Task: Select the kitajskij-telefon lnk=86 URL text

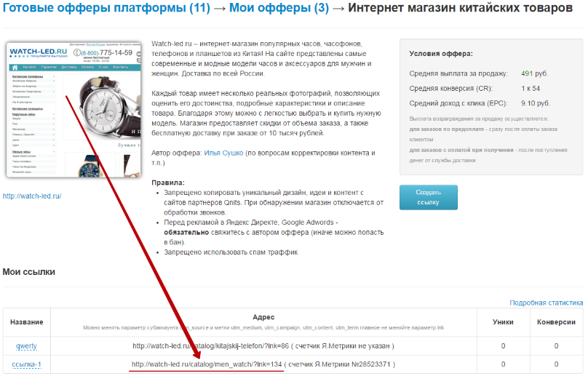Action: pyautogui.click(x=211, y=346)
